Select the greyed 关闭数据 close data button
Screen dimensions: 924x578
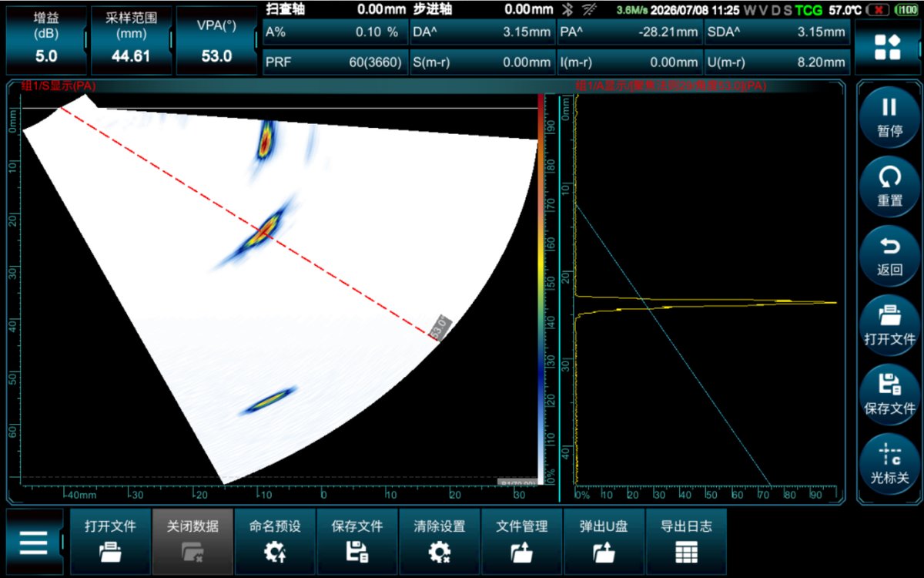[192, 541]
